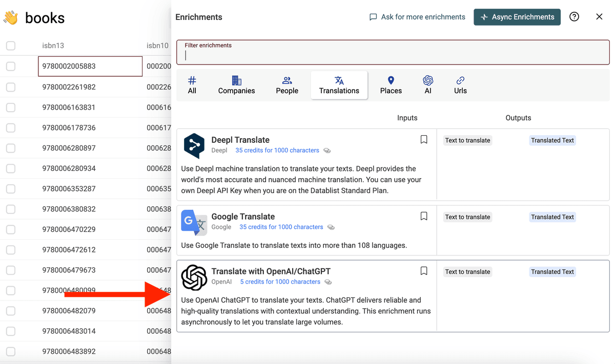The height and width of the screenshot is (364, 615).
Task: Select the header checkbox for all rows
Action: [11, 46]
